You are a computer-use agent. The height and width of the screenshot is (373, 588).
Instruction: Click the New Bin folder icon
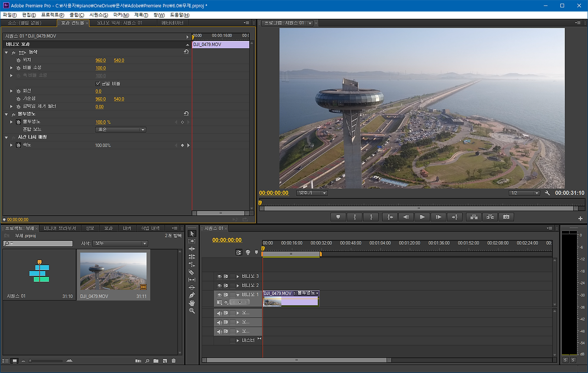point(156,361)
